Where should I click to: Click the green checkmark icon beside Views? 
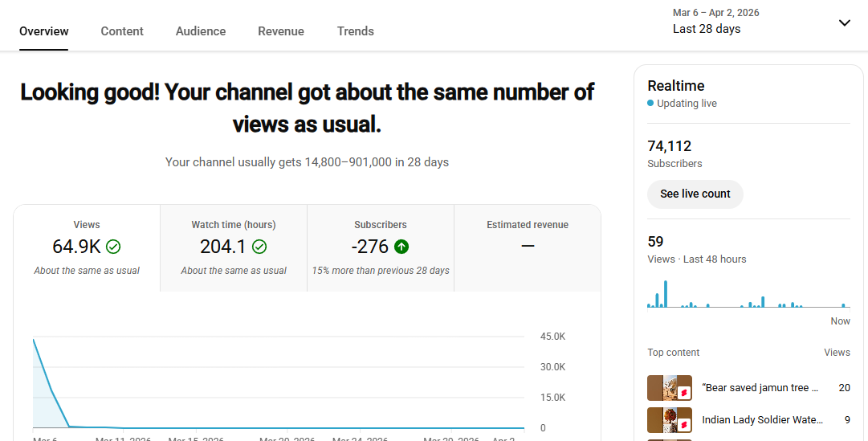click(113, 247)
